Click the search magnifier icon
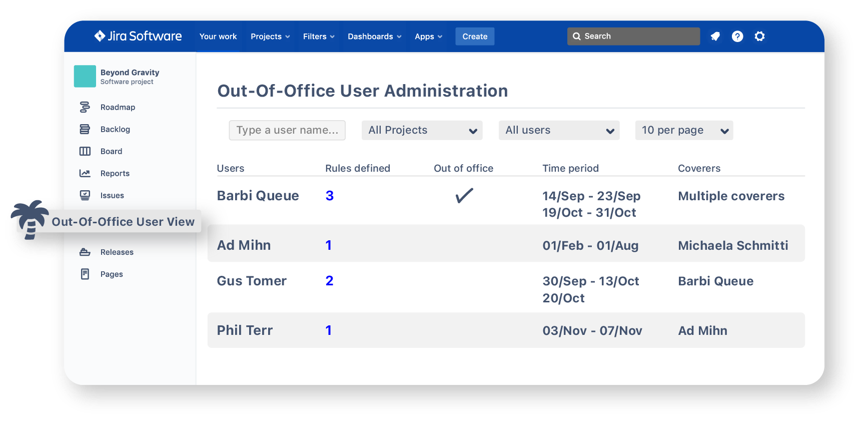The image size is (868, 422). coord(577,36)
